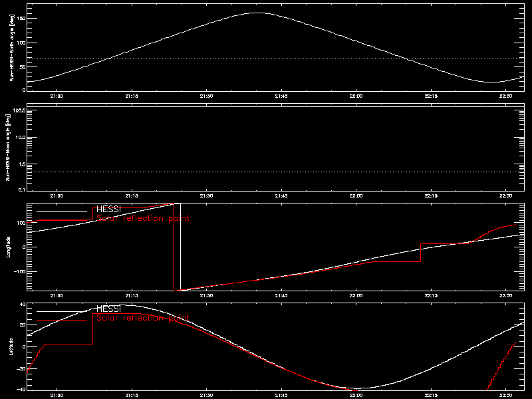Click 100 tick on Longitude axis

click(21, 223)
